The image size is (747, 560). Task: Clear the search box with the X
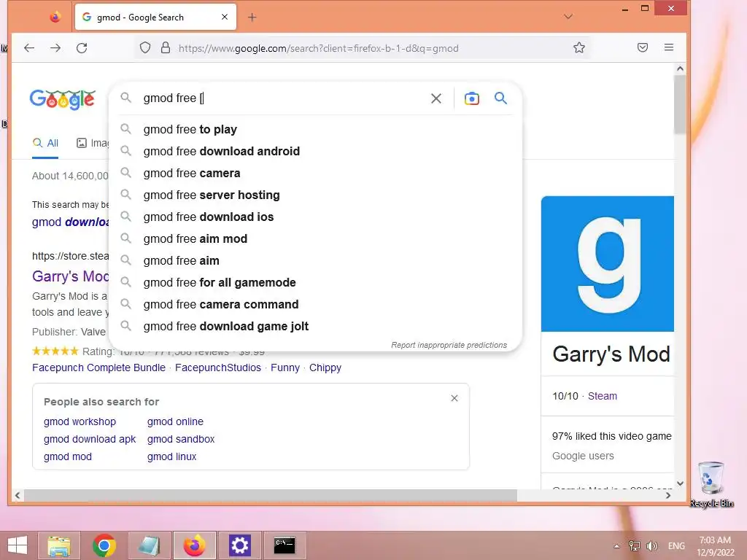coord(436,98)
